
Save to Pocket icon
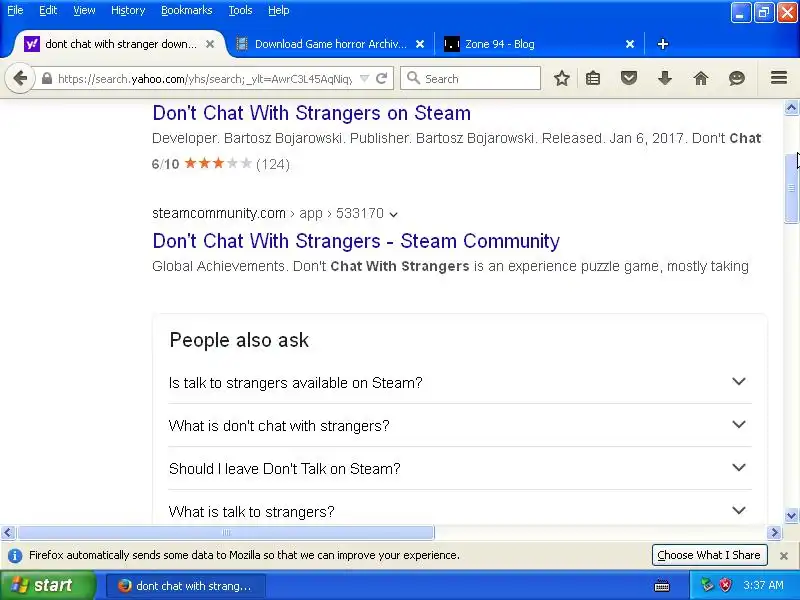pos(629,79)
